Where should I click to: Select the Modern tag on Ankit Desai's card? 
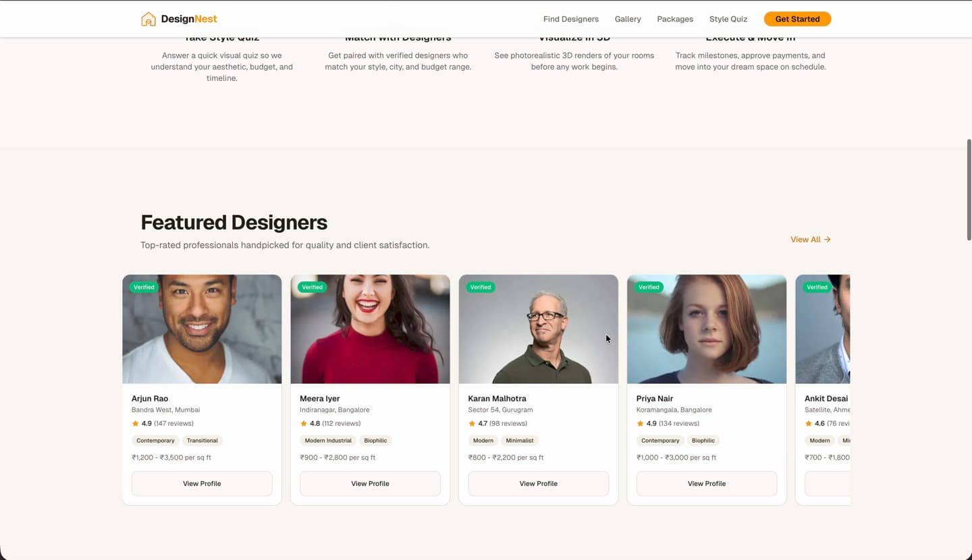[819, 441]
